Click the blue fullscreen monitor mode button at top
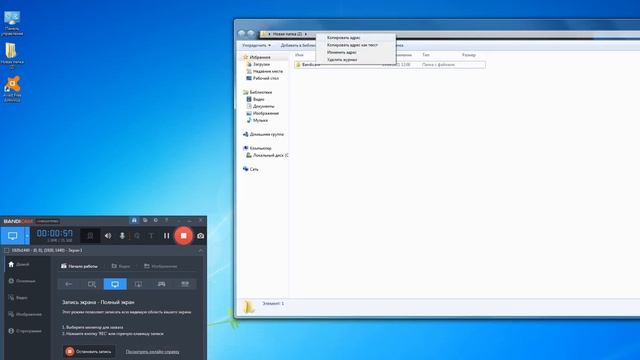Screen dimensions: 640x360 coord(13,236)
